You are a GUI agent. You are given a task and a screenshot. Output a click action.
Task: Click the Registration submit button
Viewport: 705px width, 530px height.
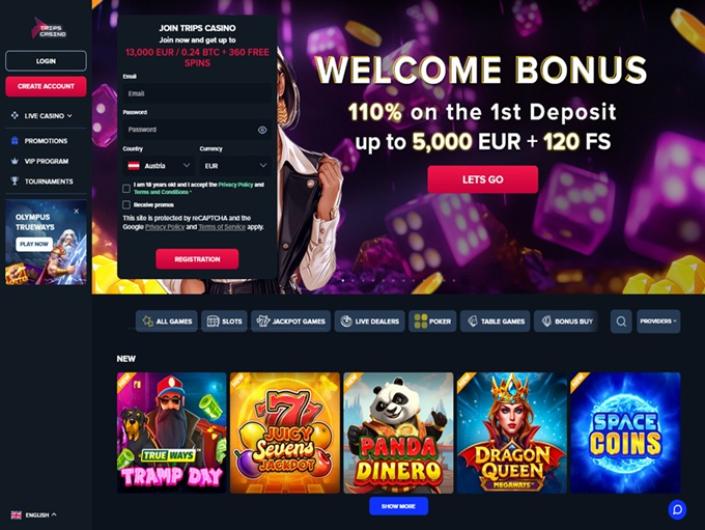[197, 259]
